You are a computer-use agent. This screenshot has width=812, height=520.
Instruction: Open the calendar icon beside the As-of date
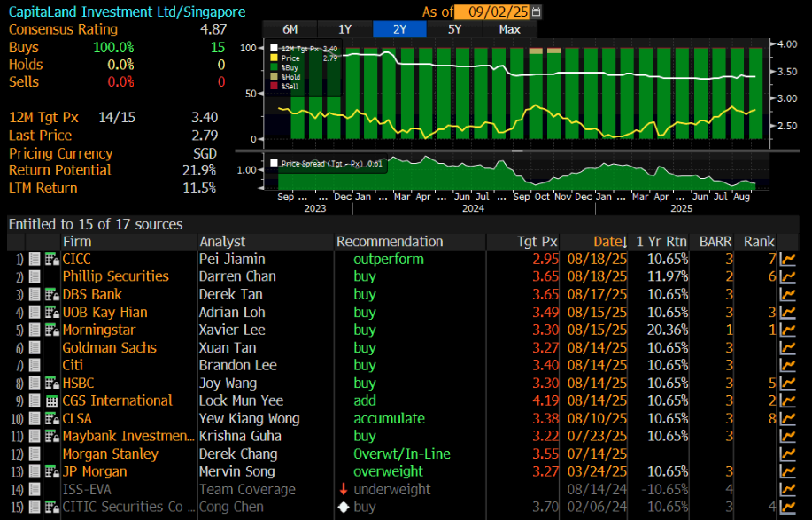pos(537,12)
